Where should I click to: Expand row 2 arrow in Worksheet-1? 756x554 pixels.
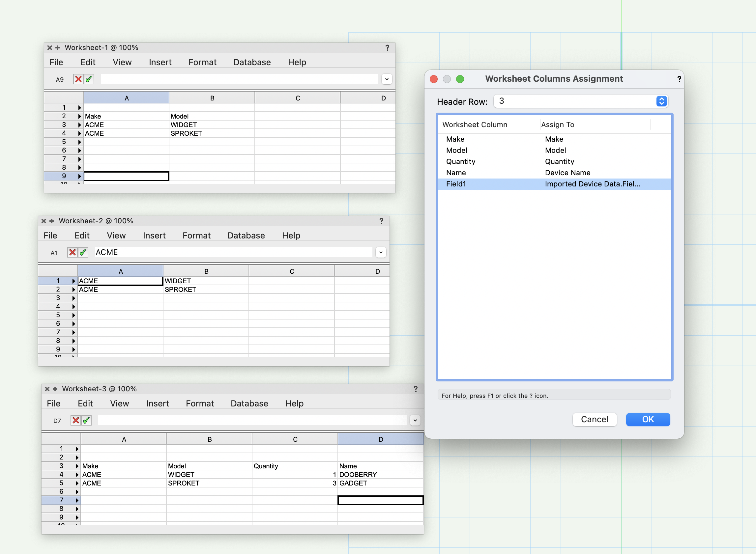tap(79, 116)
